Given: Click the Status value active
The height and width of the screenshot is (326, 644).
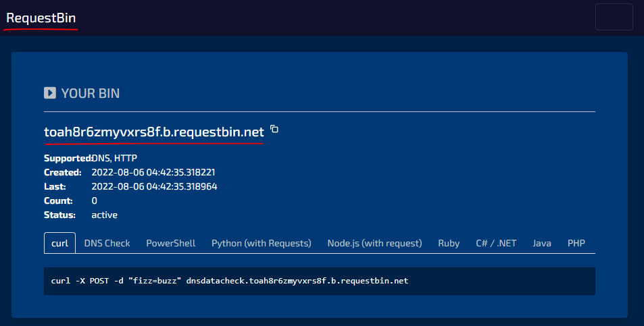Looking at the screenshot, I should point(104,215).
